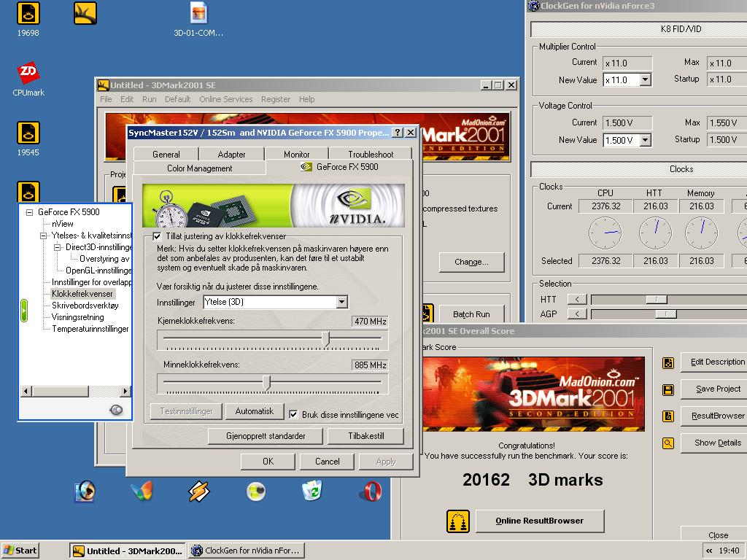Click the Automatisk button
The width and height of the screenshot is (747, 560).
tap(255, 411)
